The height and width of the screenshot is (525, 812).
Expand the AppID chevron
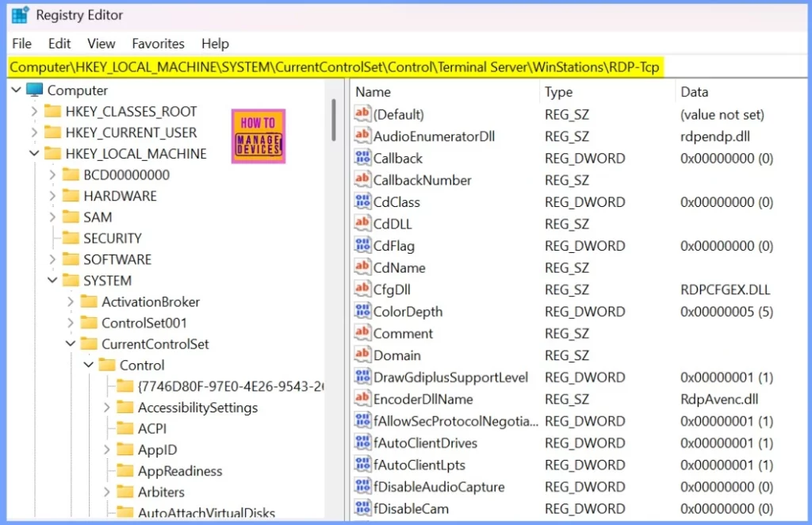coord(107,450)
